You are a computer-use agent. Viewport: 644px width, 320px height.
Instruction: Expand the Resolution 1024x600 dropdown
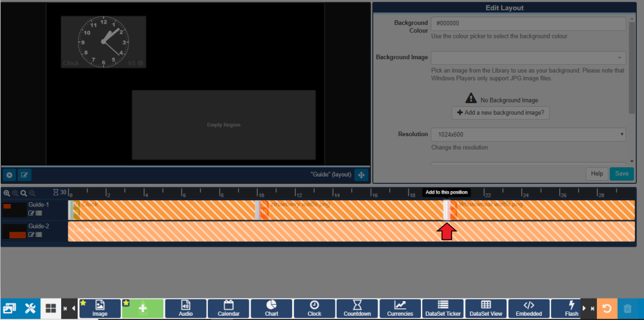[x=528, y=134]
